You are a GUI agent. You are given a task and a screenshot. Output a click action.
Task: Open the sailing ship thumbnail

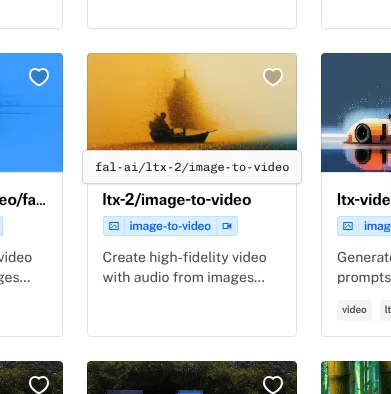[192, 102]
